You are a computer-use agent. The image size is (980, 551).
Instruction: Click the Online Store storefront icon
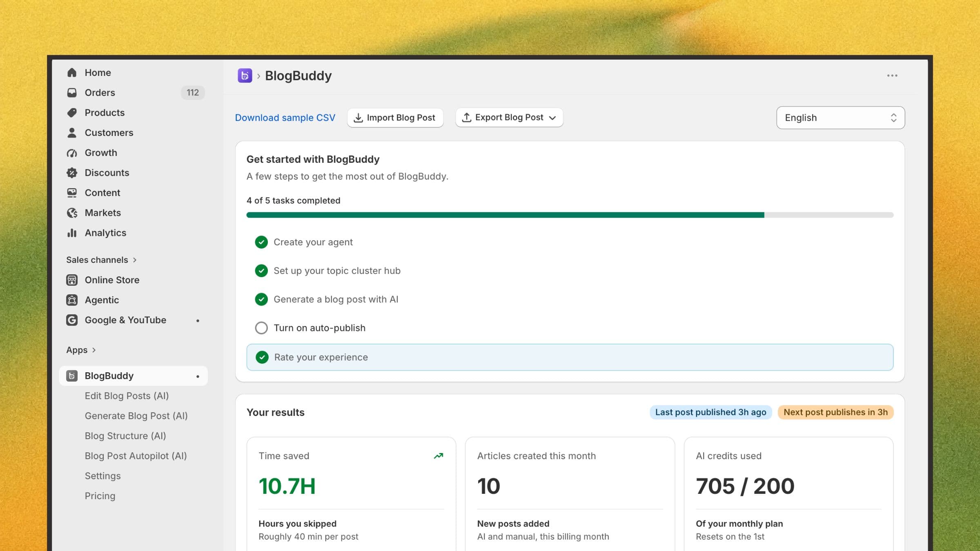[72, 280]
